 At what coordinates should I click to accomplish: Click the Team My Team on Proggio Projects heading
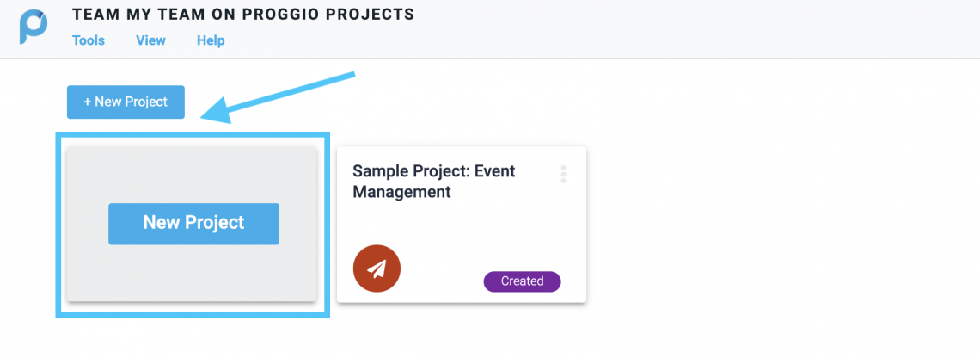(243, 15)
